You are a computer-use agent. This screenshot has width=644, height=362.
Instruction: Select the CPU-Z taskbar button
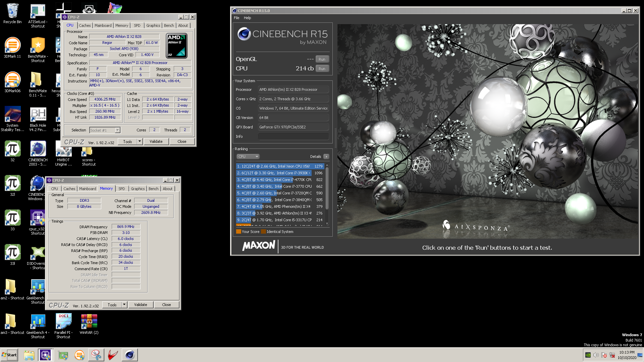pos(45,355)
